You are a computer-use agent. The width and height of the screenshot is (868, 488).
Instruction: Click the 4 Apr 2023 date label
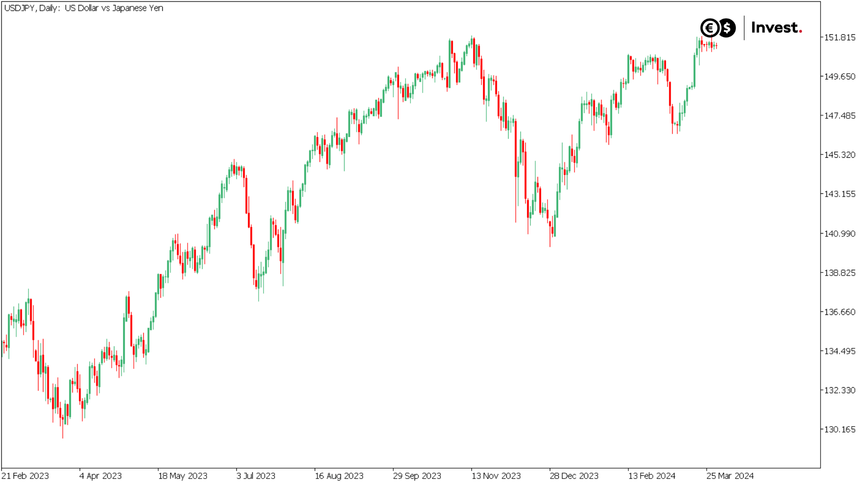pos(100,476)
